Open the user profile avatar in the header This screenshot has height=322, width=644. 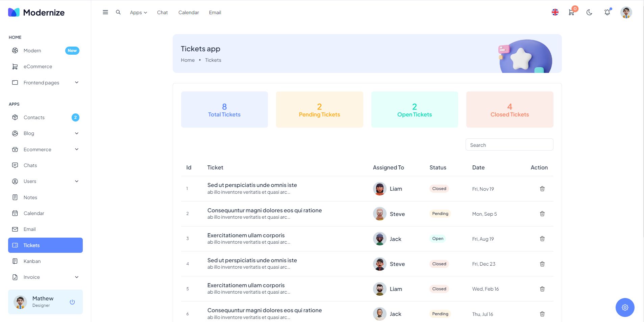click(x=626, y=12)
